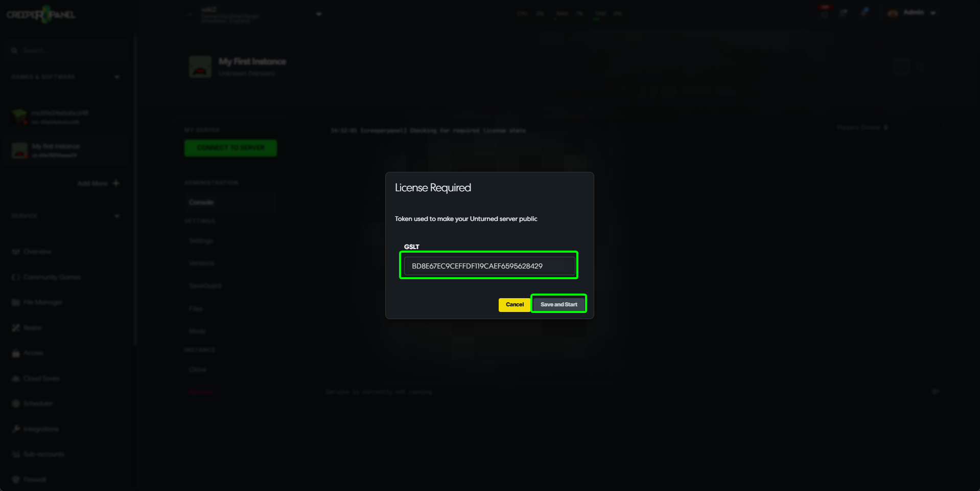Open File Manager via folder icon
Screen dimensions: 980x491
click(16, 302)
